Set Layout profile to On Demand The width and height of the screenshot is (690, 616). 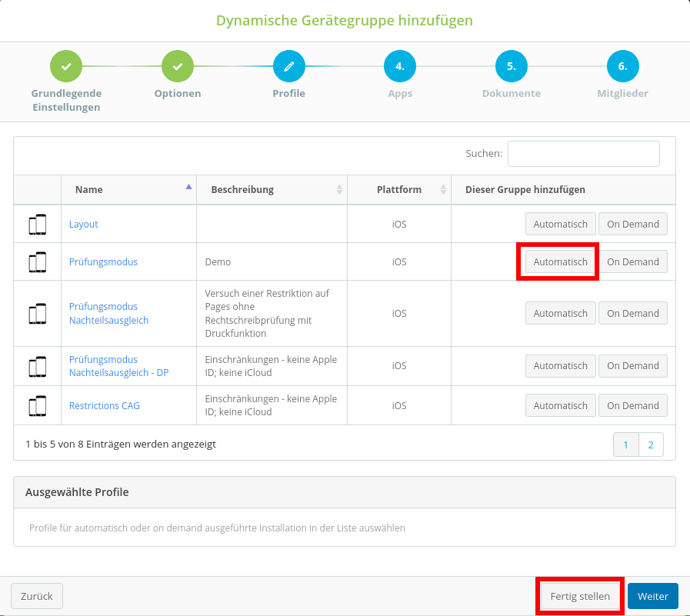(x=632, y=225)
